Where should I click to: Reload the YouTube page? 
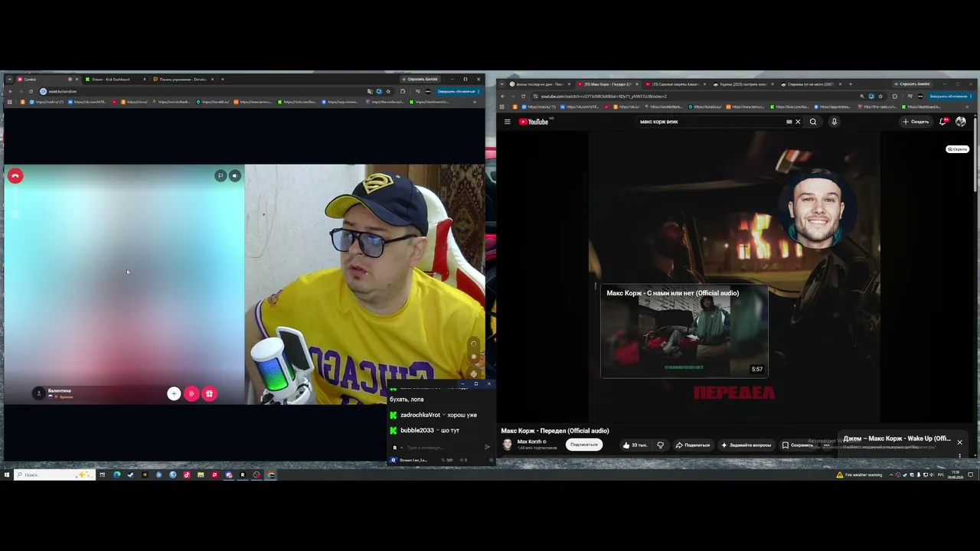524,96
